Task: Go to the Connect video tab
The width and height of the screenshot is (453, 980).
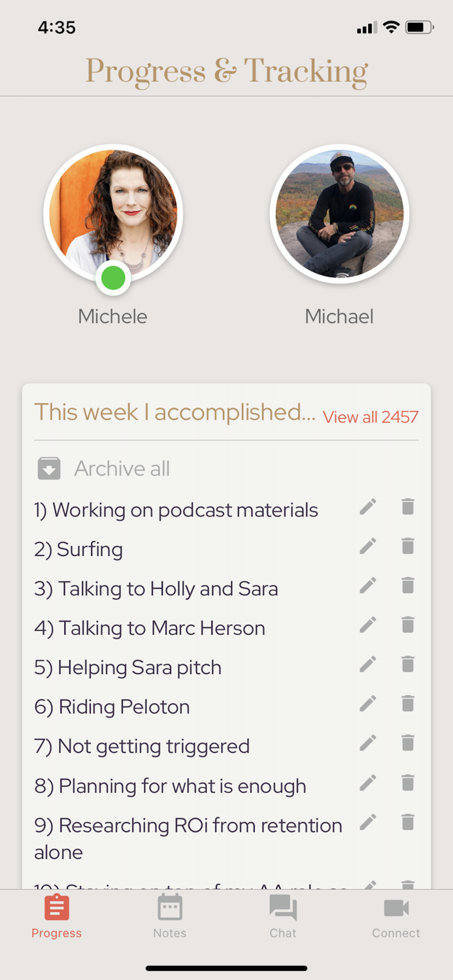Action: coord(396,916)
